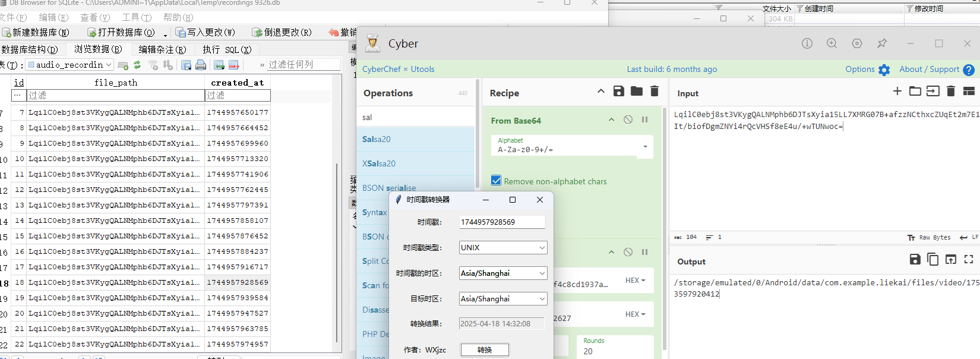This screenshot has height=359, width=980.
Task: Click the 打开数据库(O) button
Action: click(x=121, y=32)
